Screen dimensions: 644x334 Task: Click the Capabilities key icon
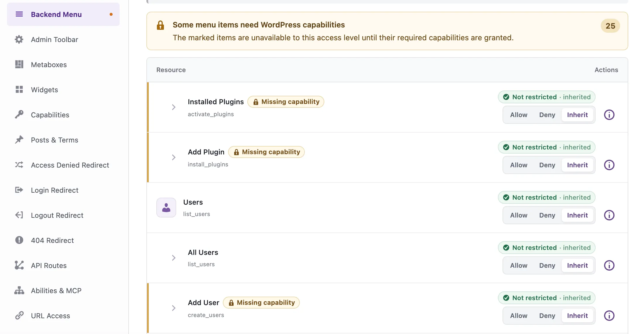click(19, 114)
